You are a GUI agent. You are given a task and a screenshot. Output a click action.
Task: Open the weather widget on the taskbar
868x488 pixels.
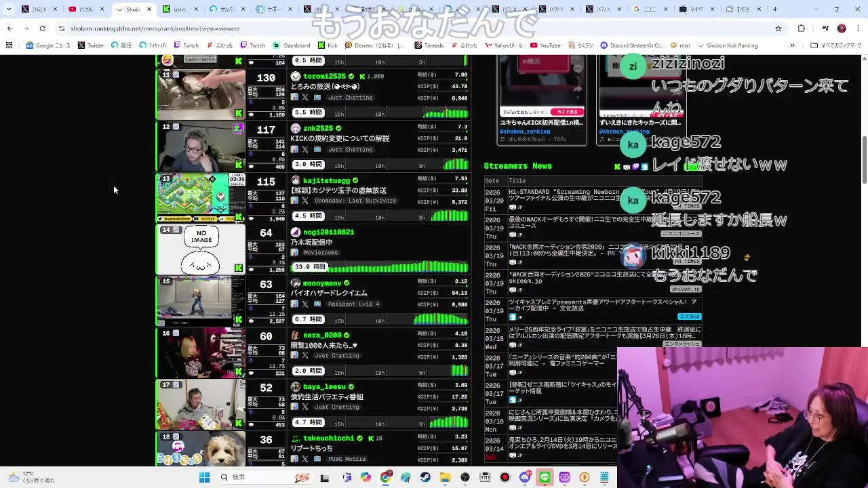[x=30, y=477]
